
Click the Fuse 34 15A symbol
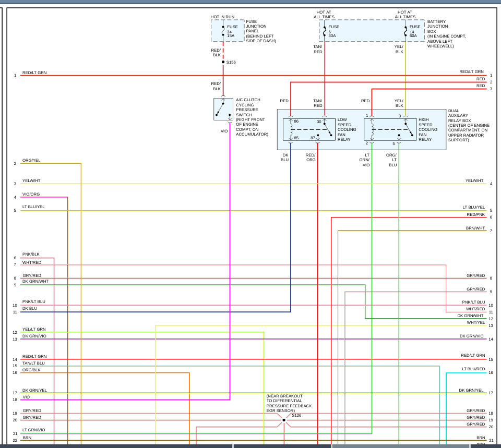223,31
